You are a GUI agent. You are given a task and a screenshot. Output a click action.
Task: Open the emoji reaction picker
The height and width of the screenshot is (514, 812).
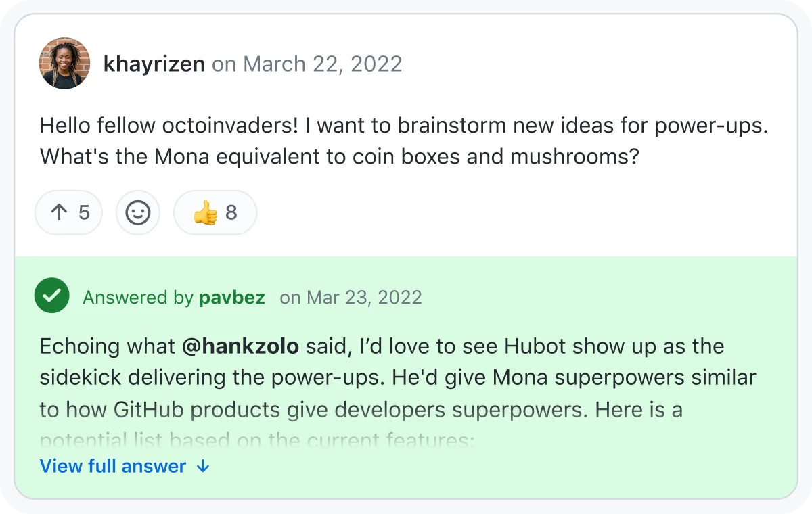(138, 212)
